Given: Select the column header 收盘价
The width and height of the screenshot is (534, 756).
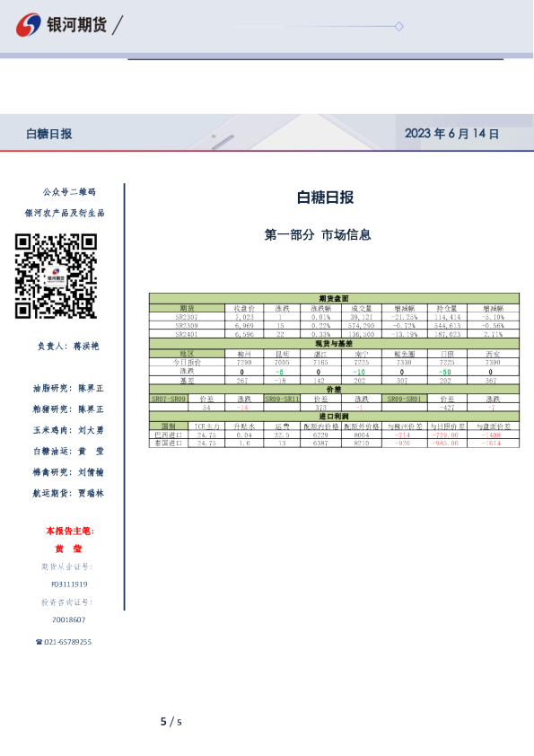Looking at the screenshot, I should tap(244, 308).
